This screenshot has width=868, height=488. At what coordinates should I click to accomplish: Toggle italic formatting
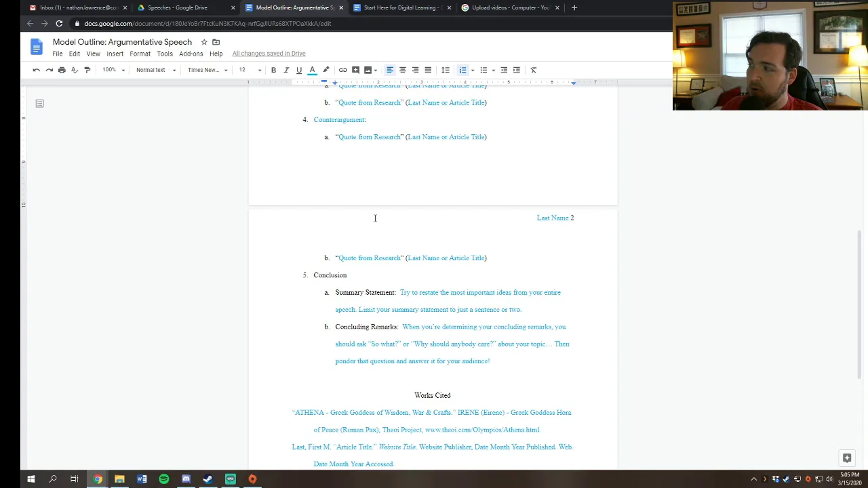(x=286, y=70)
